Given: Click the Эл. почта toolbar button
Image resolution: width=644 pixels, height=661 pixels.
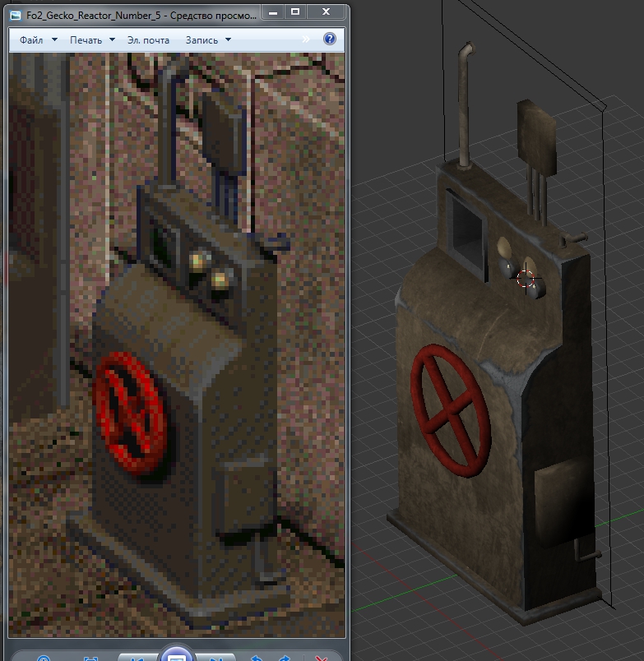Looking at the screenshot, I should [148, 40].
